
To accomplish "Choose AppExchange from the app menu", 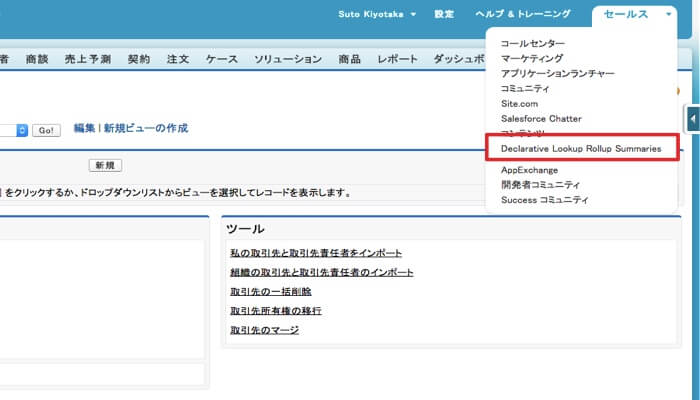I will coord(529,170).
